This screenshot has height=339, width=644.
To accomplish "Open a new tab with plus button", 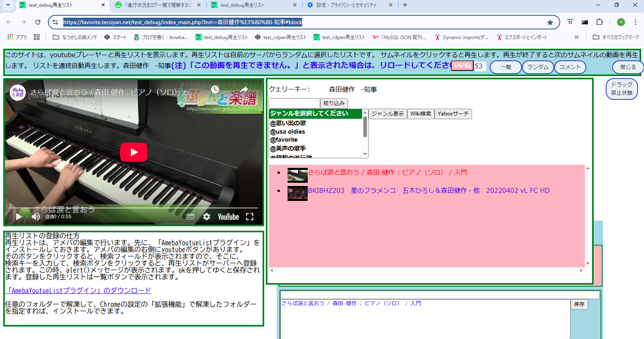I will (x=405, y=5).
